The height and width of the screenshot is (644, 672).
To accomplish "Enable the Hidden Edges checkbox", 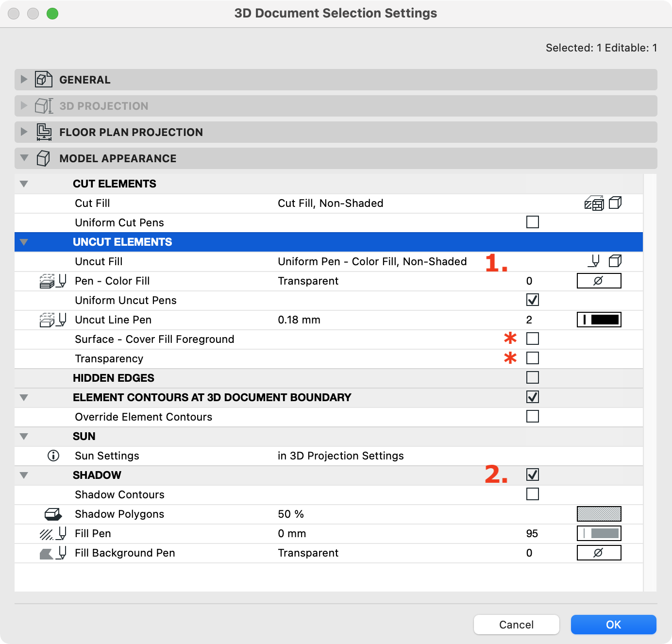I will tap(533, 377).
